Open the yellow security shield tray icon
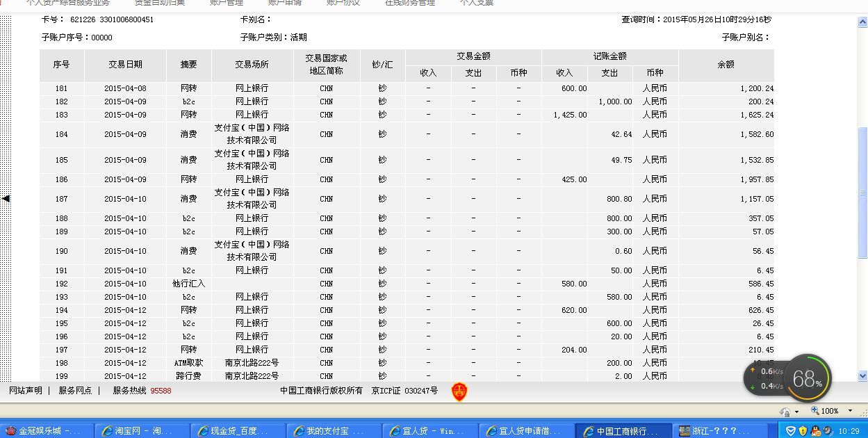The width and height of the screenshot is (868, 438). 803,431
